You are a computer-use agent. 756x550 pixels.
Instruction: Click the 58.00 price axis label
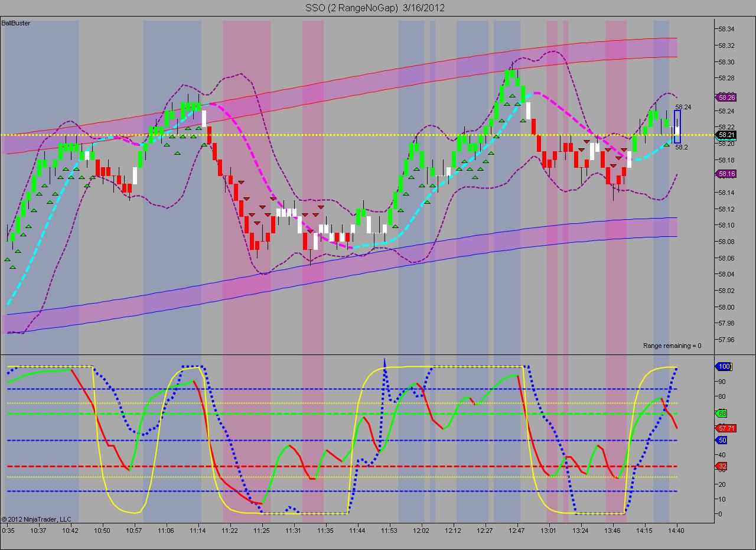tap(726, 307)
